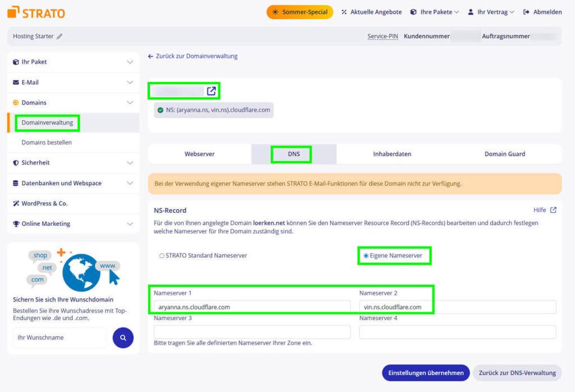Open the Ihre Pakete dropdown
Image resolution: width=575 pixels, height=392 pixels.
point(435,12)
